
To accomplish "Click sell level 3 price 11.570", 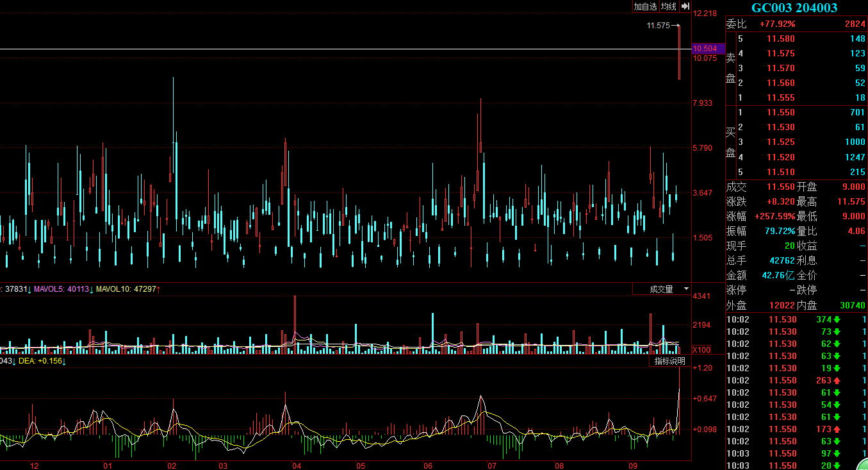I will (x=781, y=68).
